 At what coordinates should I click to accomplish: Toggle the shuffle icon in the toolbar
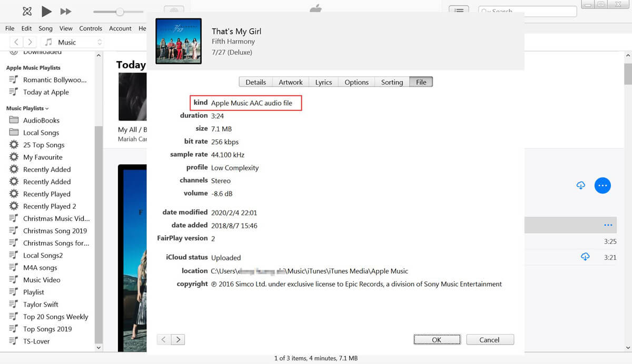click(27, 11)
